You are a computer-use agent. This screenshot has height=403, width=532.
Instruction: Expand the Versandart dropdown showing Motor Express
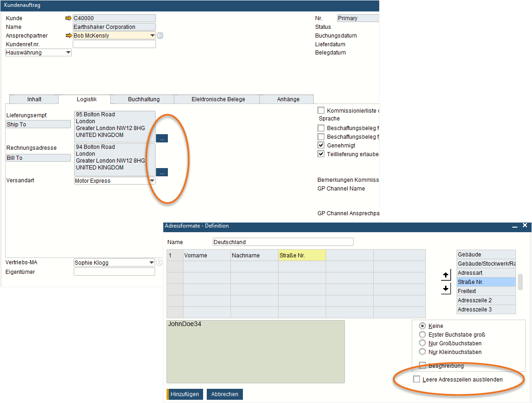click(x=151, y=180)
